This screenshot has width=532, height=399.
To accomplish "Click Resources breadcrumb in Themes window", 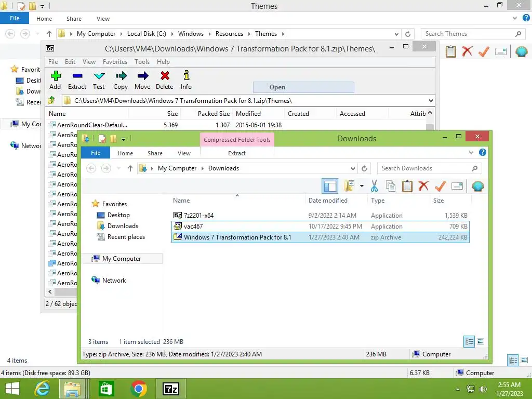I will coord(229,34).
